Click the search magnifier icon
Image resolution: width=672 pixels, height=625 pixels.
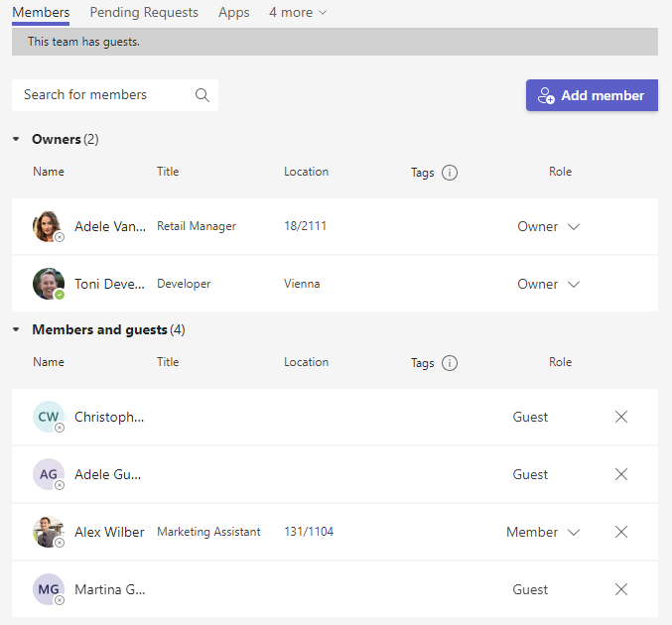click(202, 95)
